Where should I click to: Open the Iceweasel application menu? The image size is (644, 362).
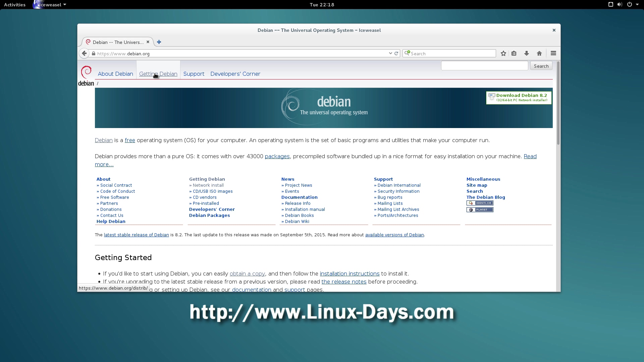click(50, 5)
